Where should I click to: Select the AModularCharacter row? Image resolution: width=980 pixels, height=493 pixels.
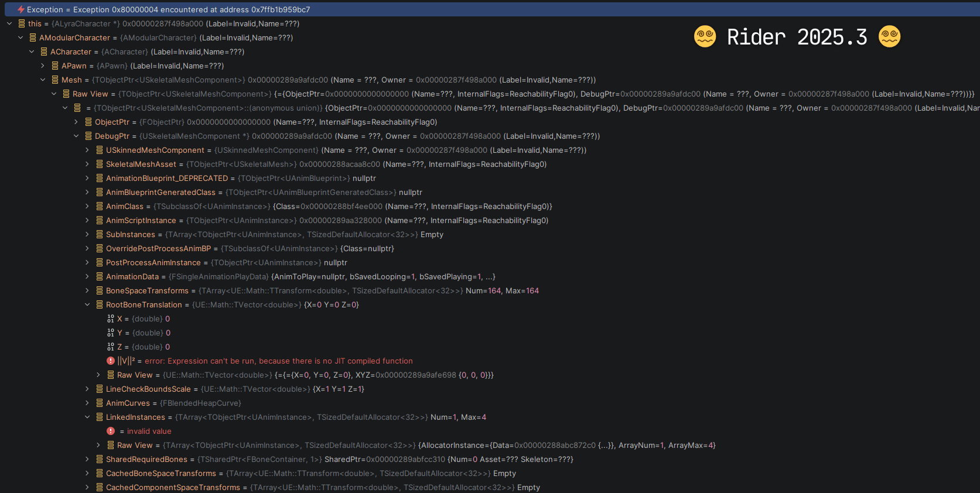pyautogui.click(x=74, y=38)
